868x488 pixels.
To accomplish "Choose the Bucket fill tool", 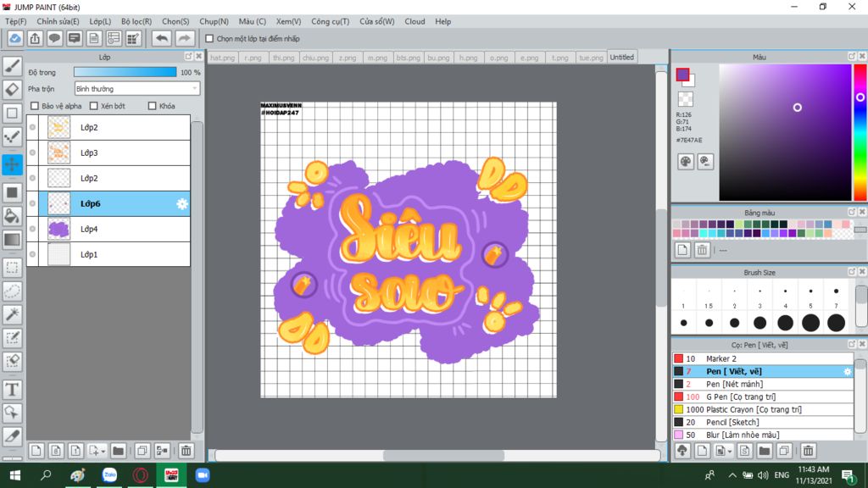I will pyautogui.click(x=12, y=216).
